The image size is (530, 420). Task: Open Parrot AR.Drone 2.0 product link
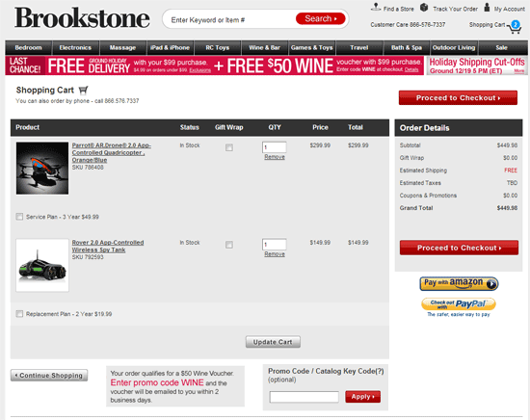[111, 152]
